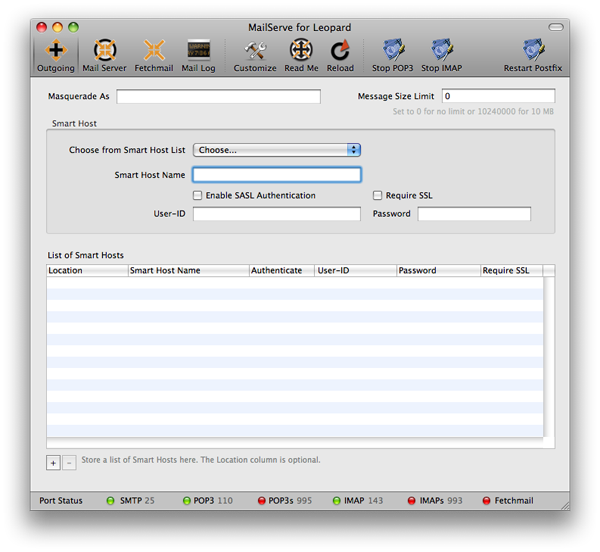Click the Password input field
Screen dimensions: 600x552
pyautogui.click(x=474, y=214)
